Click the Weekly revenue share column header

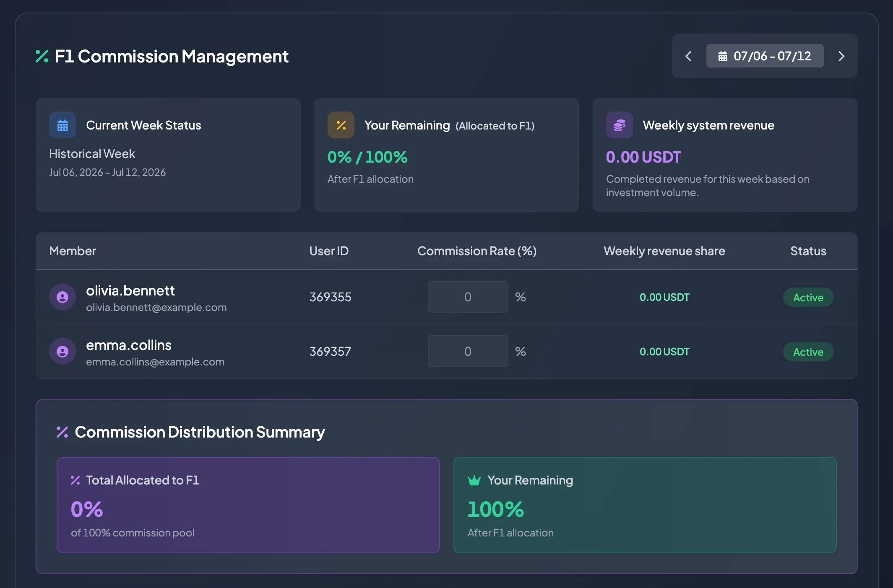coord(664,251)
